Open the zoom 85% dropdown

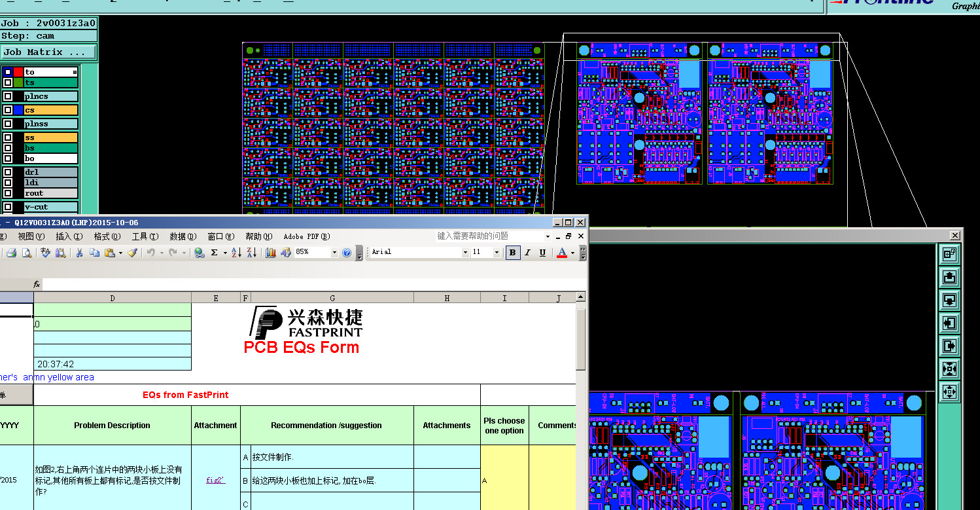coord(334,253)
